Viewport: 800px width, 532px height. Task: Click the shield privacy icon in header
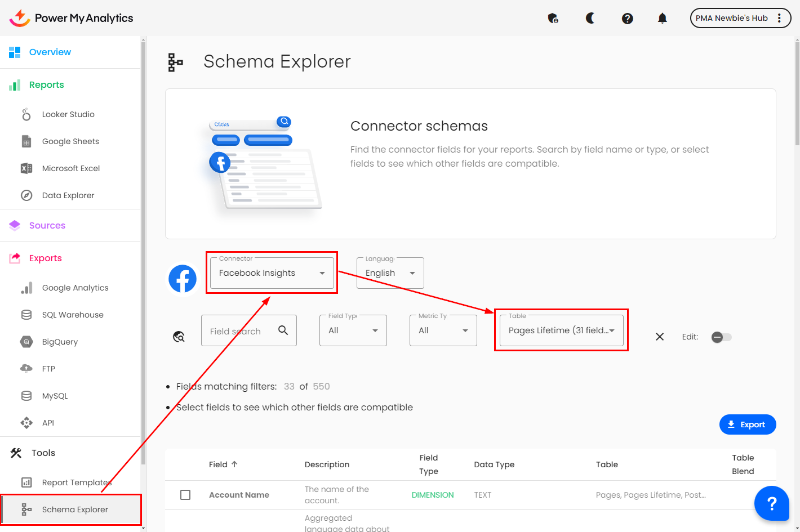553,19
